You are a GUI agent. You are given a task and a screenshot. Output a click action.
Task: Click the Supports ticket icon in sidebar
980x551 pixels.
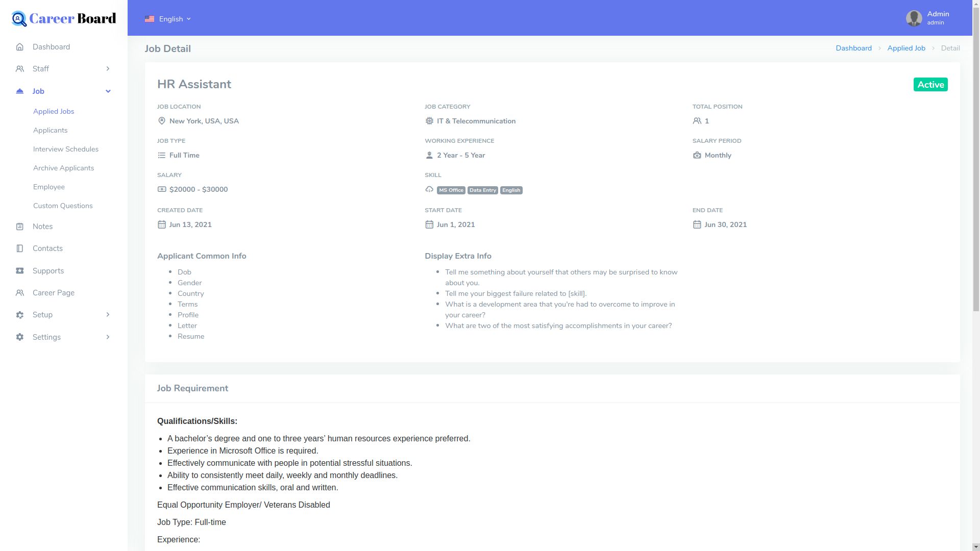pos(19,271)
